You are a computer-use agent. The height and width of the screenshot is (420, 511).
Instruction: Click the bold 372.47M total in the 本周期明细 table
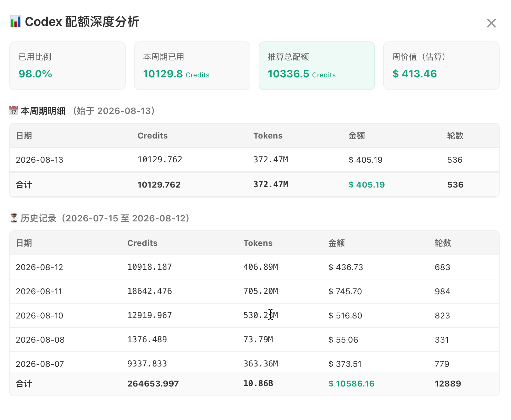(271, 184)
